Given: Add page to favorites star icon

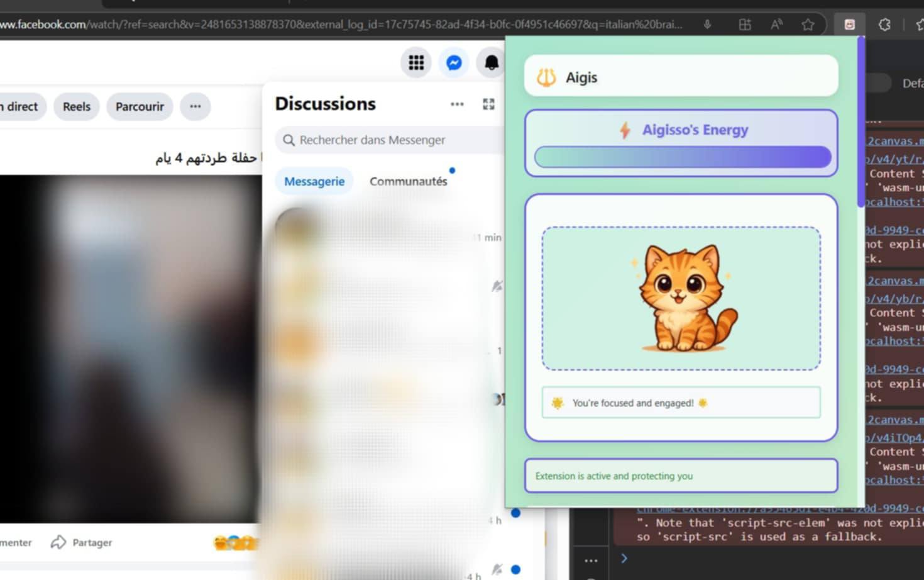Looking at the screenshot, I should click(x=808, y=25).
